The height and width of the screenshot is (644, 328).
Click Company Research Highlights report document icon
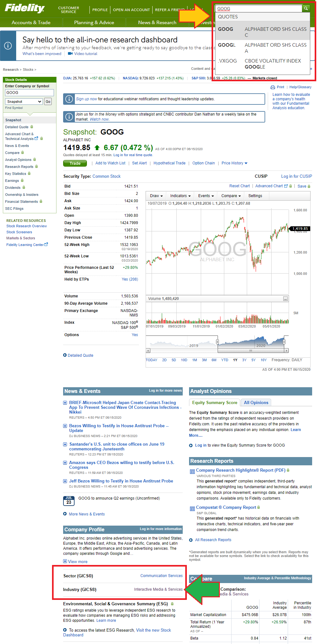click(x=192, y=472)
